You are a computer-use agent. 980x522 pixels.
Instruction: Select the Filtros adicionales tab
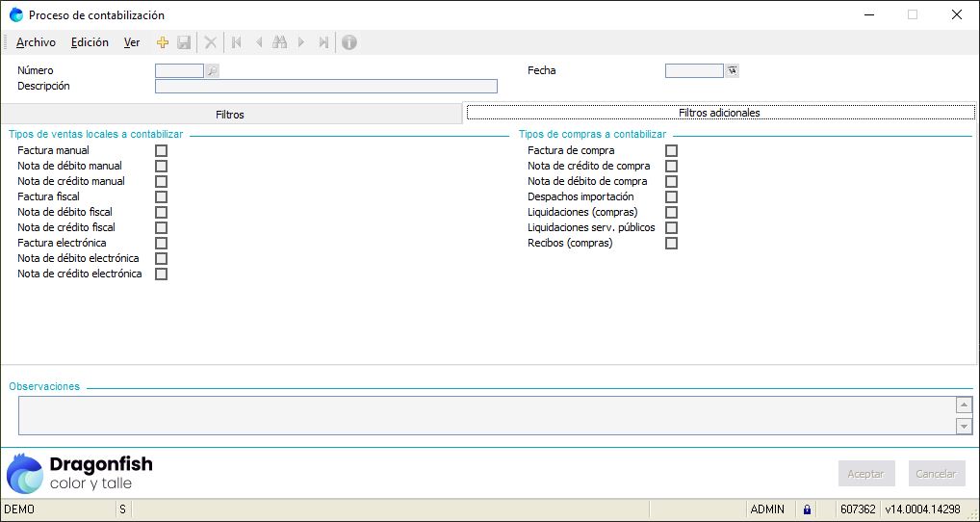[x=719, y=113]
